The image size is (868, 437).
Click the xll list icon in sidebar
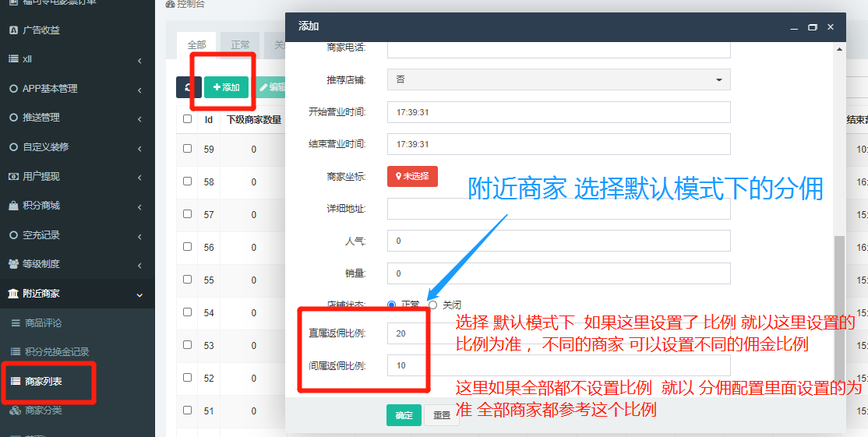click(14, 58)
